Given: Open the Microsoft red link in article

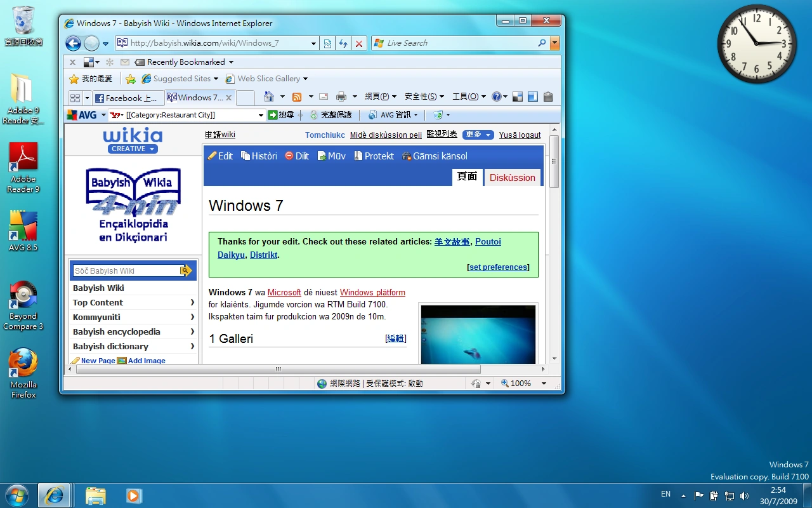Looking at the screenshot, I should point(284,293).
